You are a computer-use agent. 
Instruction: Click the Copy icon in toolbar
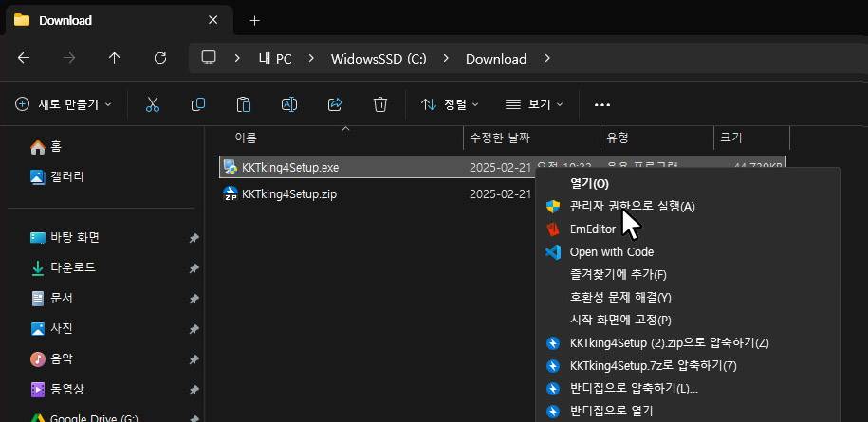198,104
